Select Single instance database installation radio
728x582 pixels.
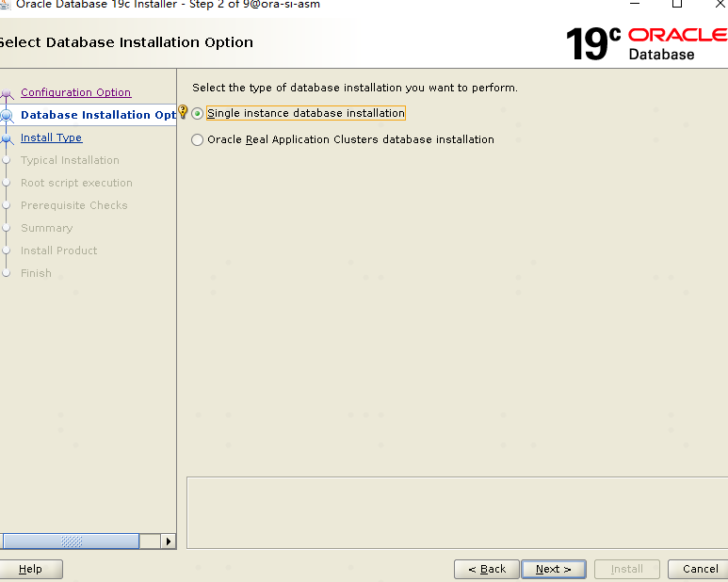click(198, 113)
